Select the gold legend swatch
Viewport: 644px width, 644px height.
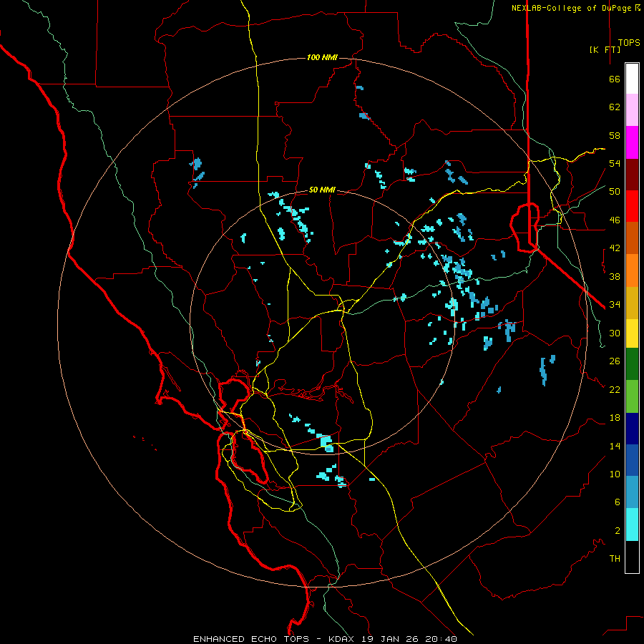click(x=632, y=303)
